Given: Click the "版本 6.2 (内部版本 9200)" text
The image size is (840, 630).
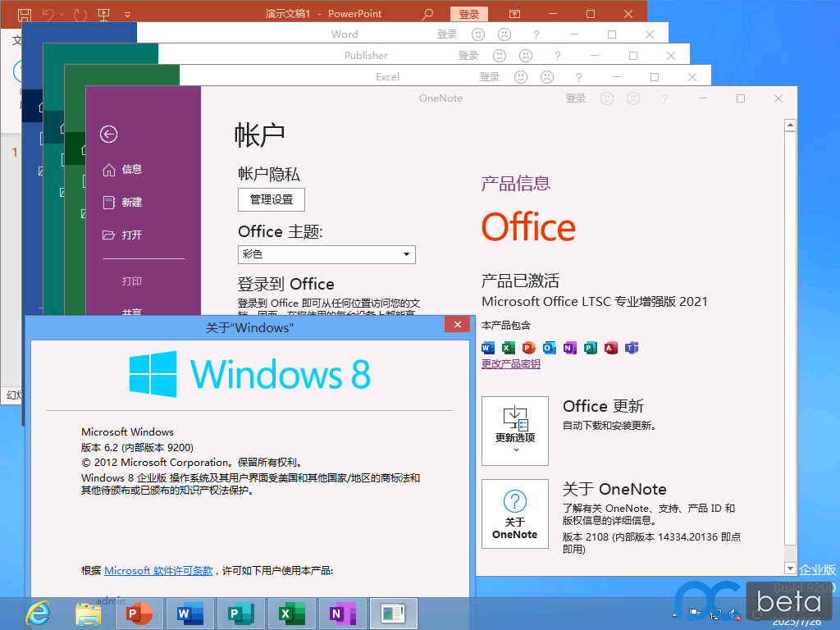Looking at the screenshot, I should (137, 447).
